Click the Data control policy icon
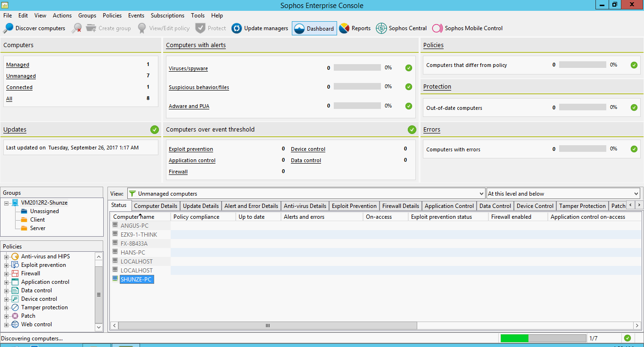 coord(16,290)
